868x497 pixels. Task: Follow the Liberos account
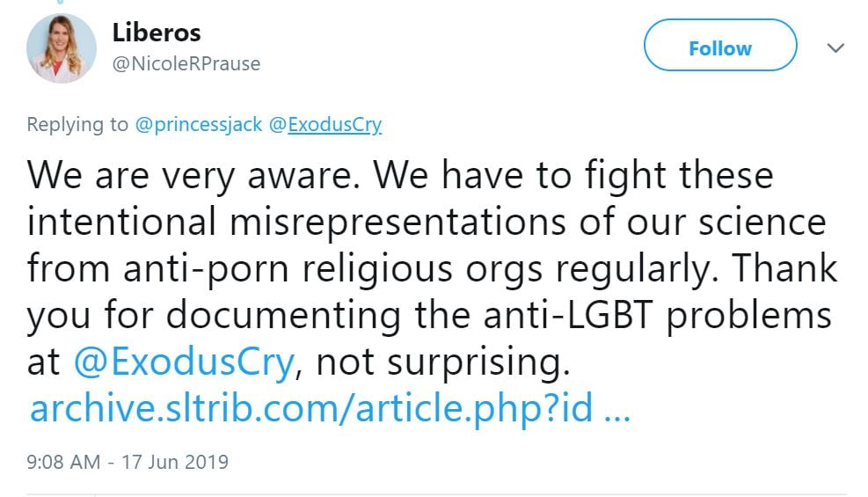(720, 48)
